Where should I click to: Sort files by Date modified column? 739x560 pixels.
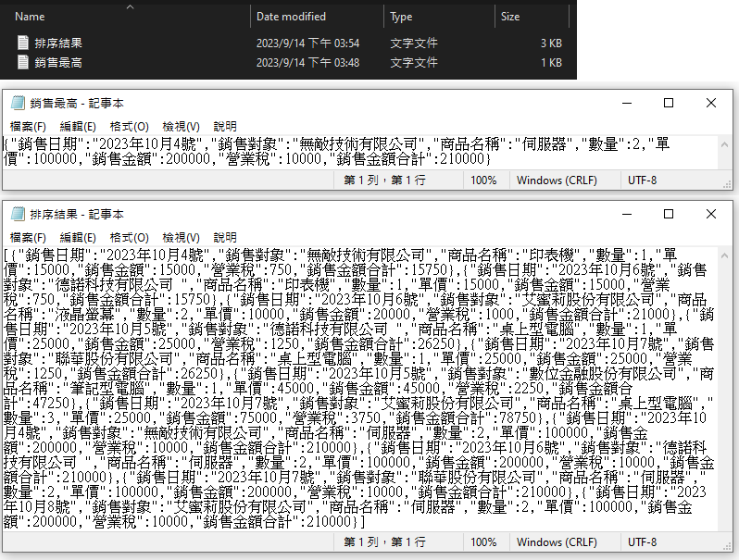291,17
